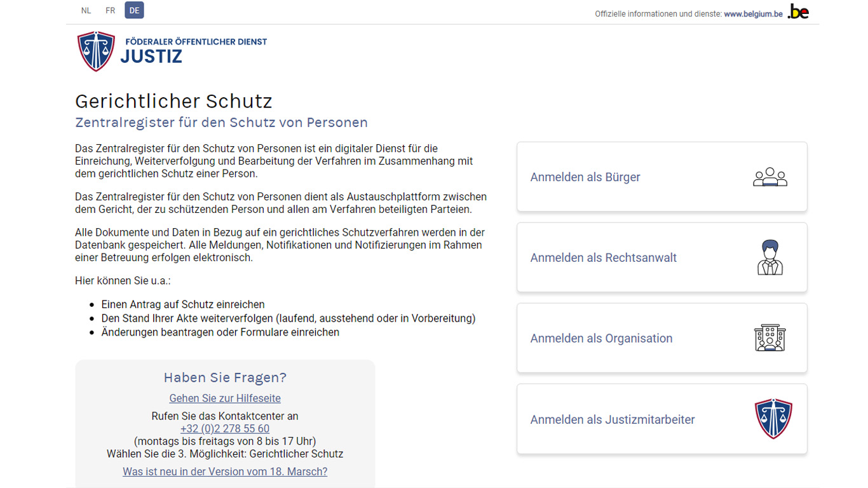868x488 pixels.
Task: Click the Justiz shield logo in header
Action: 96,51
